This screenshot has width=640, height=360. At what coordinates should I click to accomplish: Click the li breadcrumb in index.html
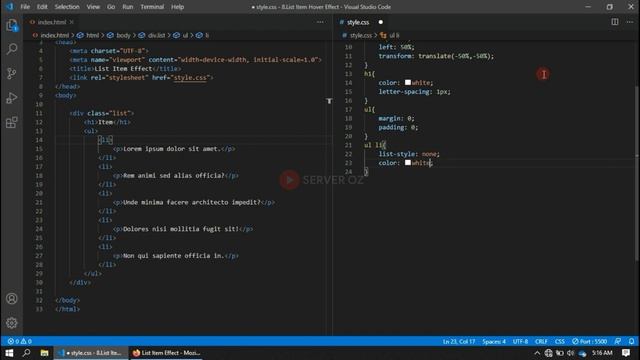pos(203,36)
